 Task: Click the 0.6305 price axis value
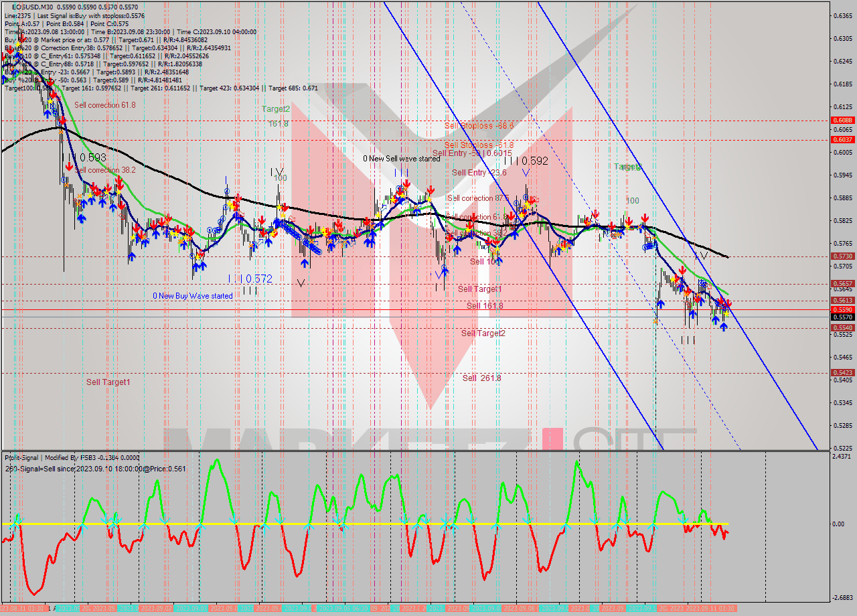pos(842,38)
